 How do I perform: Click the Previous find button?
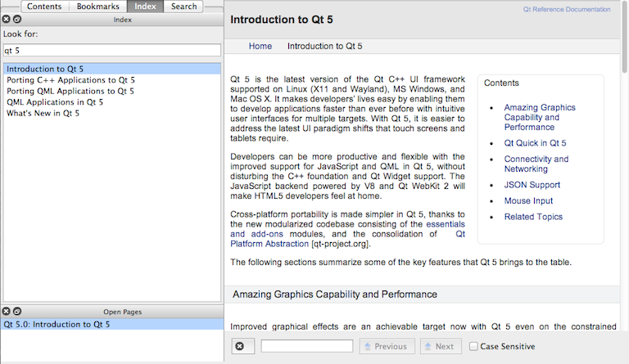[x=387, y=346]
